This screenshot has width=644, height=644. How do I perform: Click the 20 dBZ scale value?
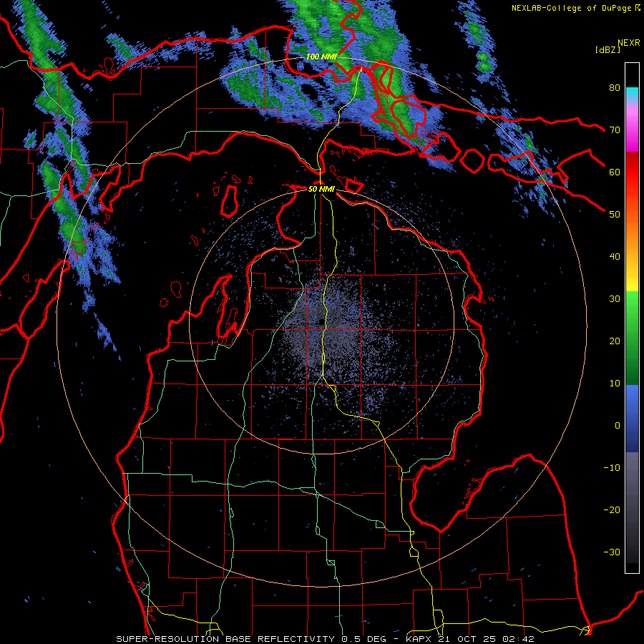tap(615, 341)
